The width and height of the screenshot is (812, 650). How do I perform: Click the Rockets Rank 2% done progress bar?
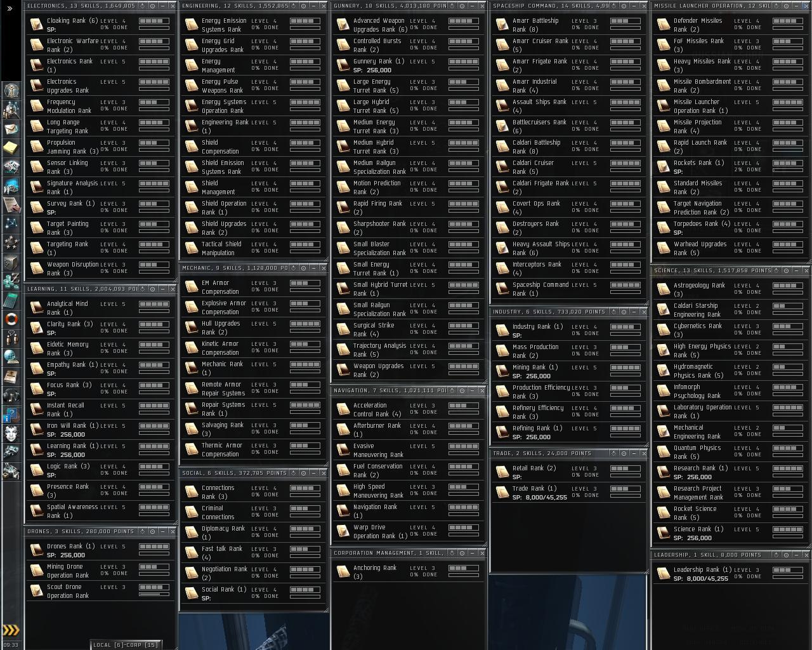(788, 170)
